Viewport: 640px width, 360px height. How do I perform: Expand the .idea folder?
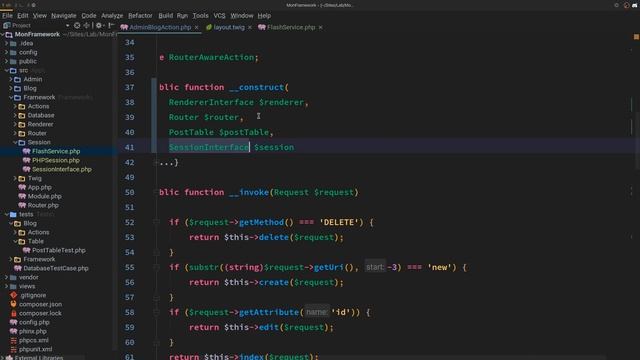6,43
